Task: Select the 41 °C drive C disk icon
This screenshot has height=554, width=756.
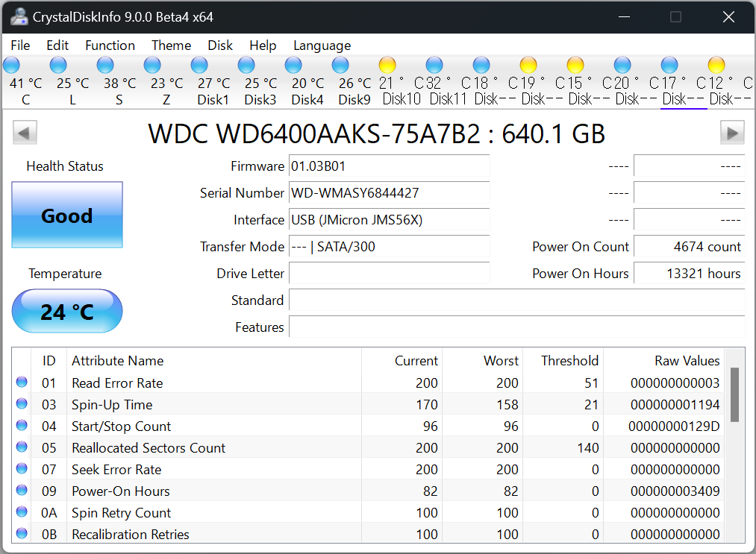Action: pos(12,65)
